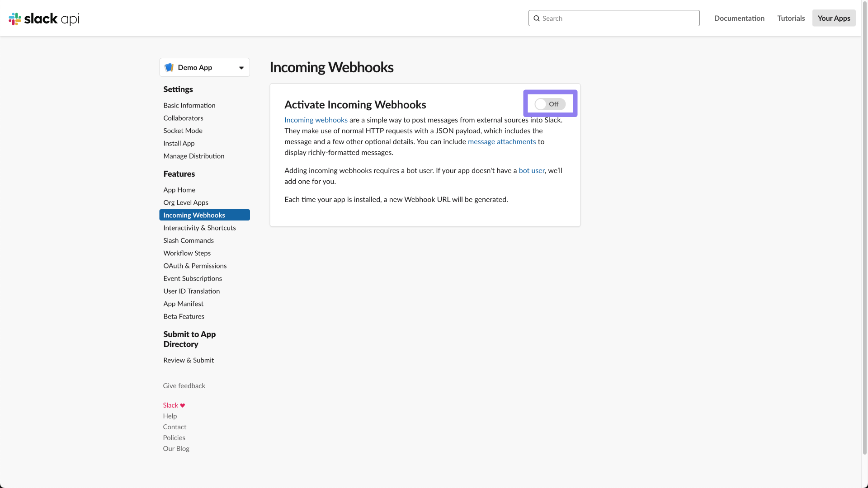Click the search bar magnifier icon
868x488 pixels.
pos(537,18)
